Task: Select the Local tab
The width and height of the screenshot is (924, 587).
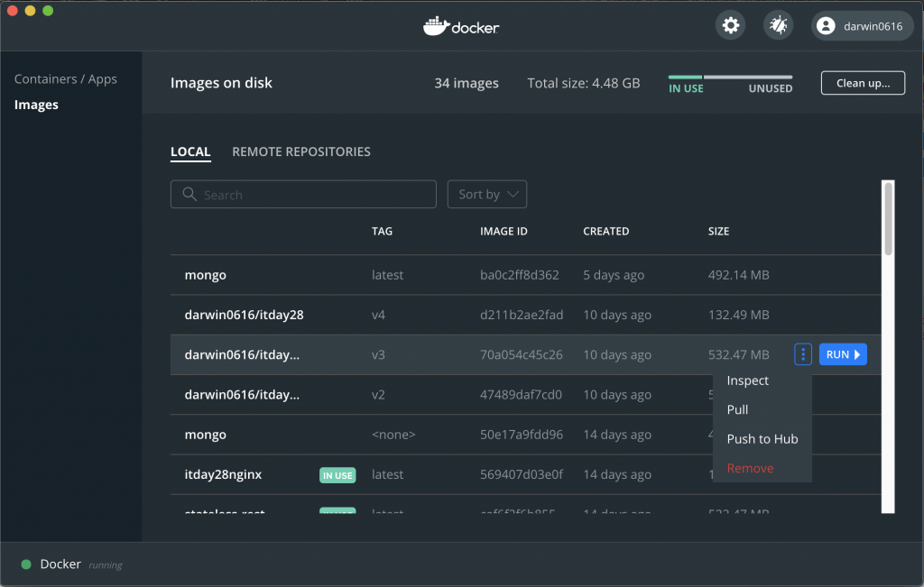Action: tap(190, 151)
